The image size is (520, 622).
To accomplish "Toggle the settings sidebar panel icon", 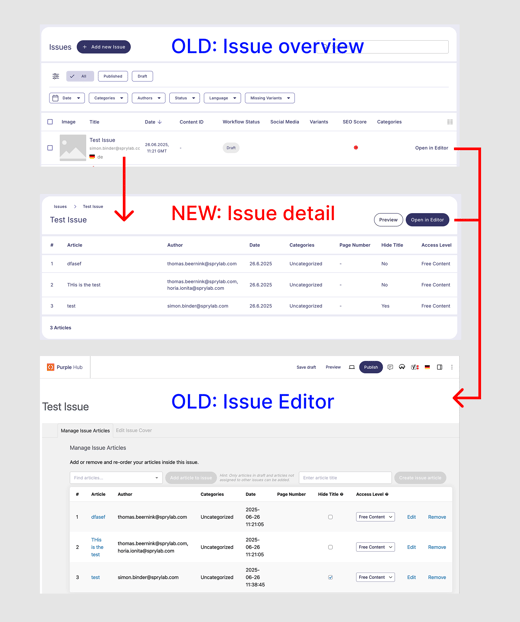I will pos(439,367).
